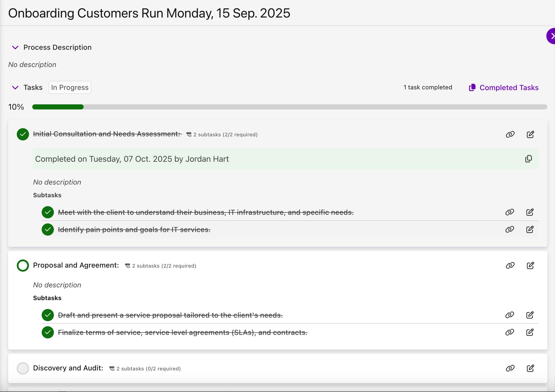The height and width of the screenshot is (392, 555).
Task: Edit the Proposal and Agreement task
Action: pyautogui.click(x=530, y=266)
